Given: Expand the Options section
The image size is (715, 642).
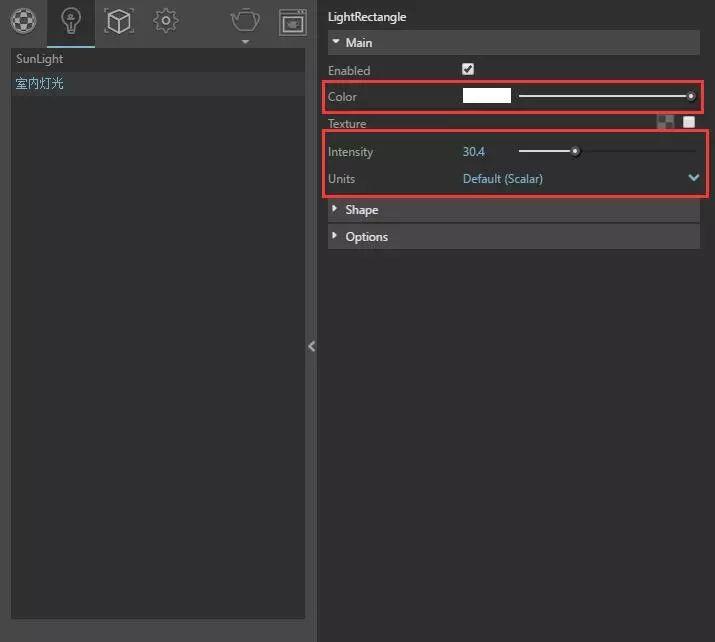Looking at the screenshot, I should [513, 237].
